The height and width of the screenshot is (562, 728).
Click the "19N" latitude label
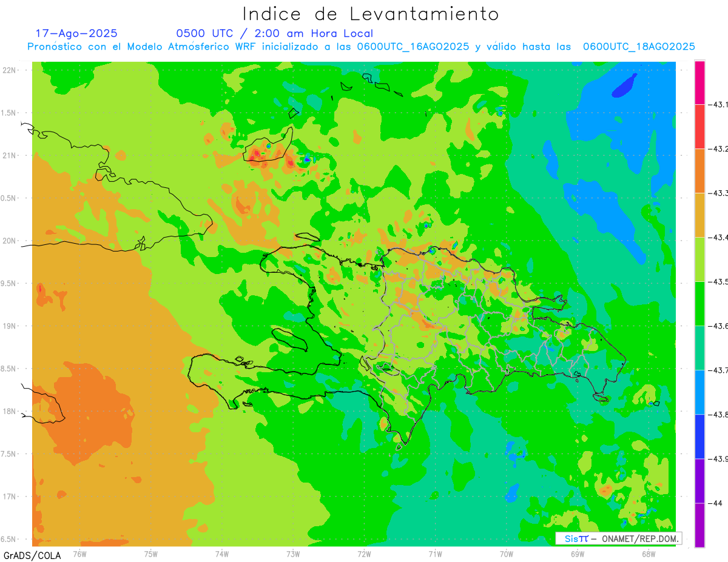[10, 326]
